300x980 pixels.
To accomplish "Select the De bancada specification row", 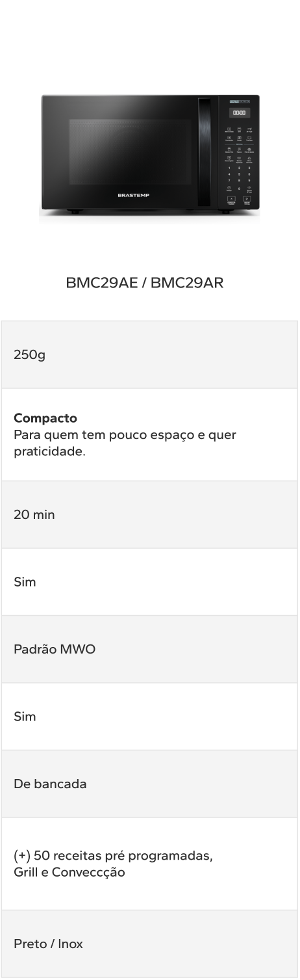I will pyautogui.click(x=149, y=784).
